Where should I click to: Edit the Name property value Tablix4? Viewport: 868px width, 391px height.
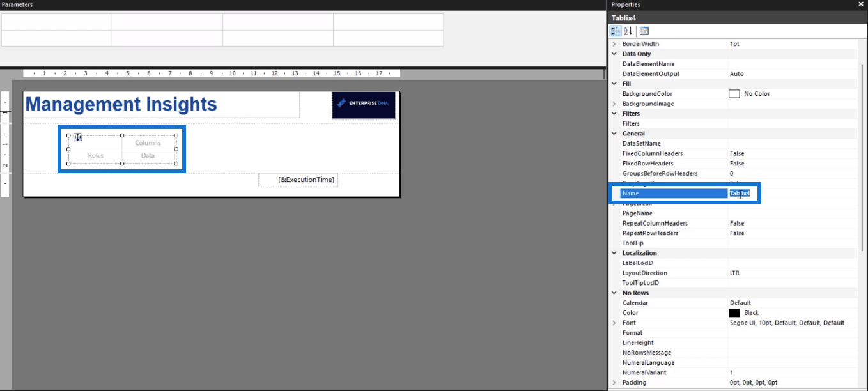point(740,193)
